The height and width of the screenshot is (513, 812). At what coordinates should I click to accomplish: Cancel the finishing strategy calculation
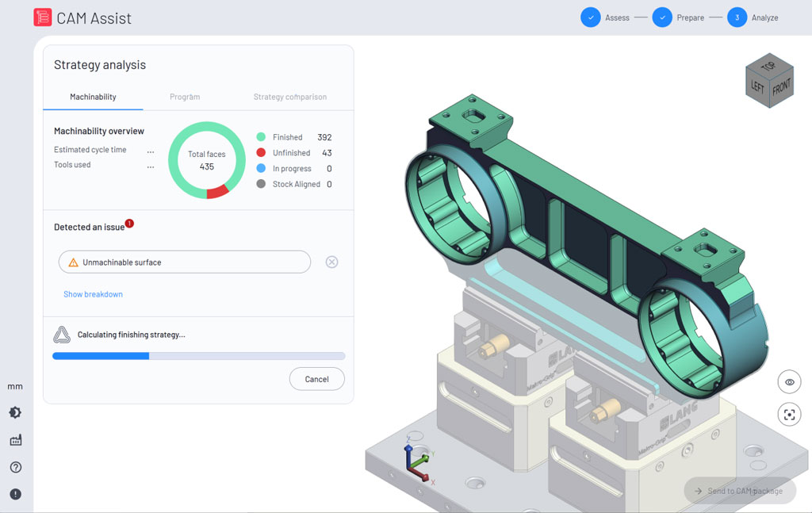[316, 379]
